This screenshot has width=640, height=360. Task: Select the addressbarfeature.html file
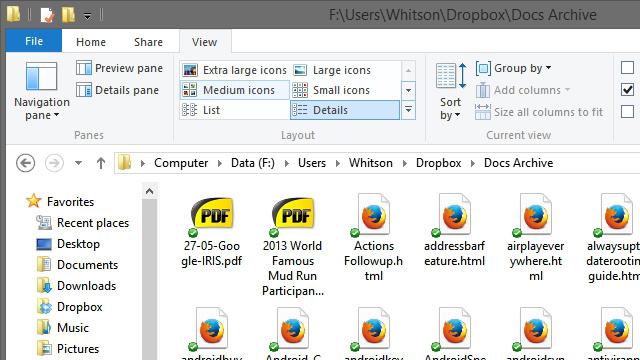454,231
